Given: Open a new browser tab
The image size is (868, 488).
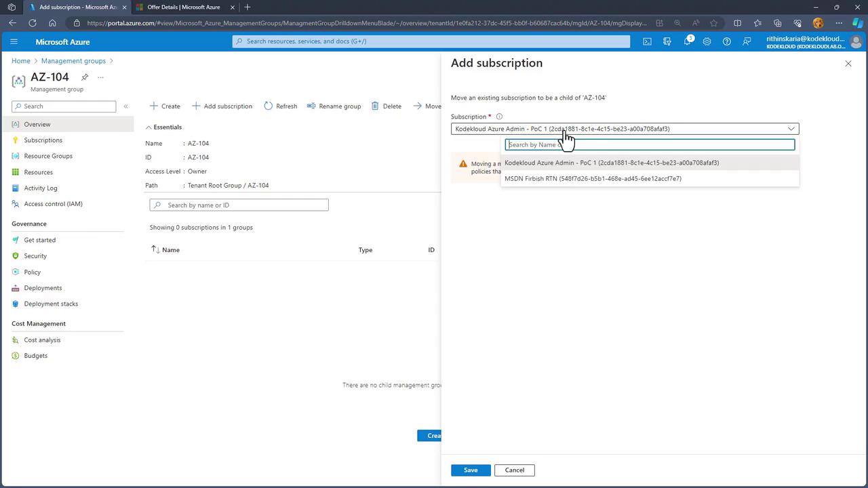Looking at the screenshot, I should (248, 7).
